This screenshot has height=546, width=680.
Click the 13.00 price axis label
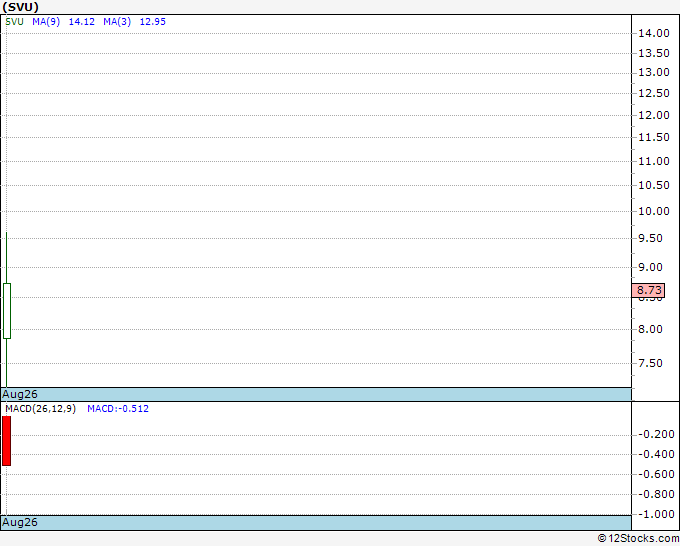click(x=654, y=72)
